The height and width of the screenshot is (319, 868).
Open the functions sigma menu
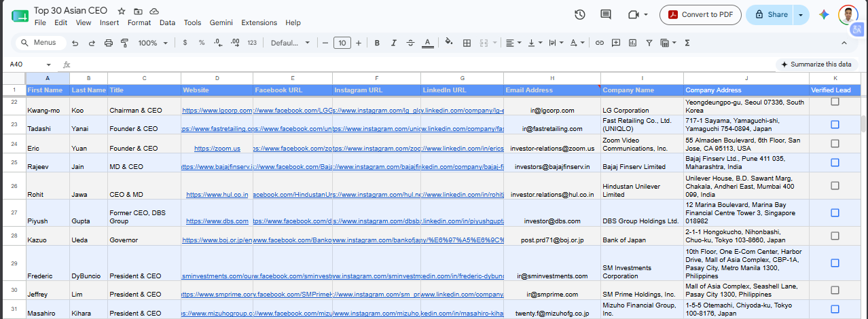pyautogui.click(x=687, y=43)
